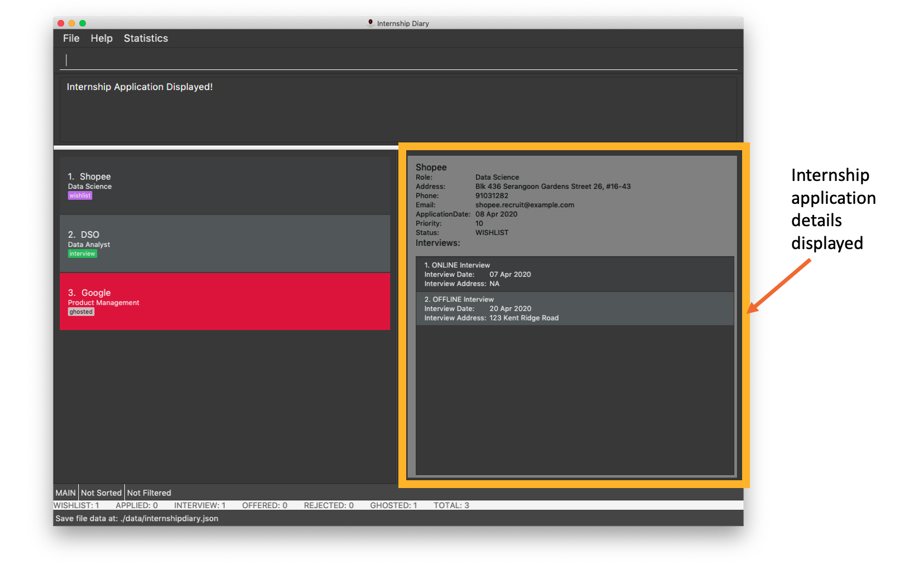Viewport: 924px width, 564px height.
Task: Click the INTERVIEW: 1 counter
Action: click(x=200, y=505)
